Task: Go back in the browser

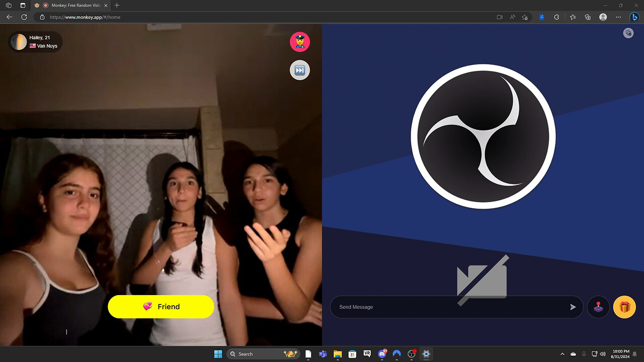Action: (x=9, y=17)
